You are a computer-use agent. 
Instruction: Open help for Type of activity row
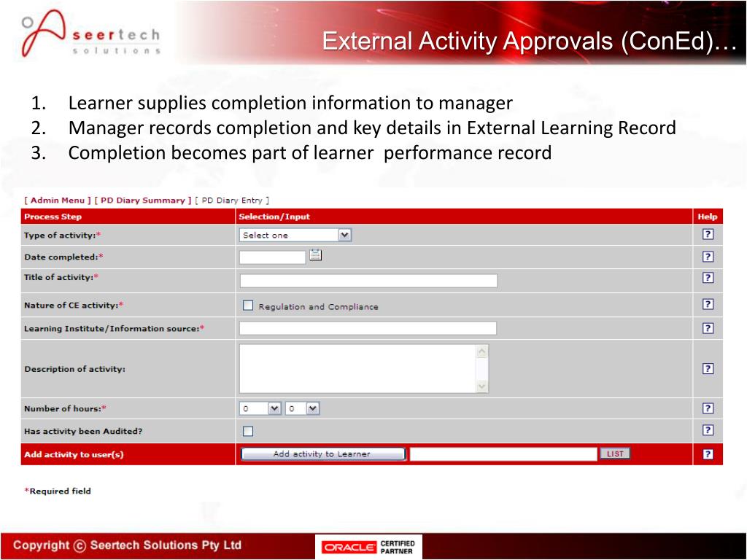click(708, 234)
